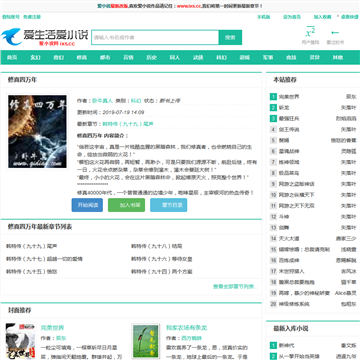
Task: Open the 其他 category in the nav bar
Action: coord(338,57)
